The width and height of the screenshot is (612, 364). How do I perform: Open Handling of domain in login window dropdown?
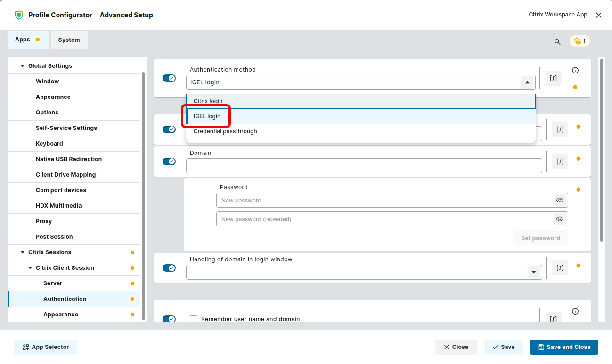pos(533,272)
